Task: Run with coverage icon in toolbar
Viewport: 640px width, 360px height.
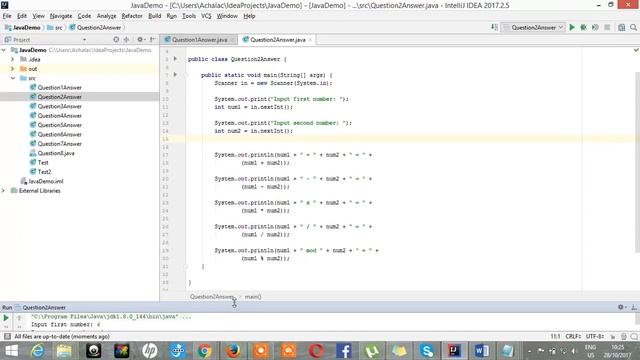Action: point(595,27)
